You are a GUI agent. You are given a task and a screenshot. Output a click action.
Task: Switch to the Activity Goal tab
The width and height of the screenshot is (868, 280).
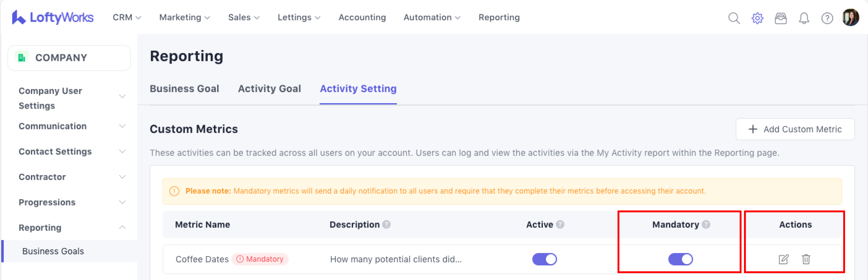tap(269, 88)
